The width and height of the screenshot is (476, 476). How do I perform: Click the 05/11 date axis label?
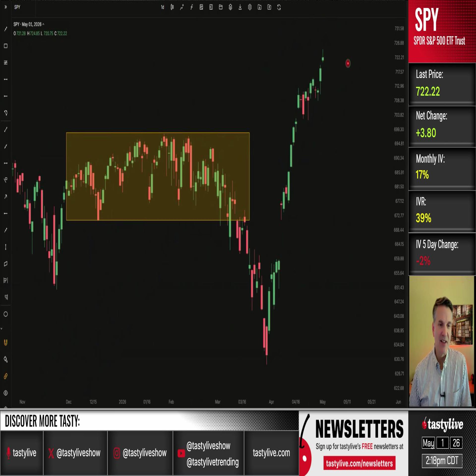347,402
